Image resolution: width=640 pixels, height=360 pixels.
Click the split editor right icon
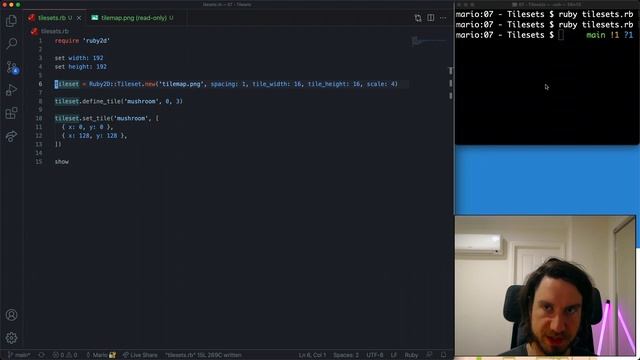click(431, 18)
